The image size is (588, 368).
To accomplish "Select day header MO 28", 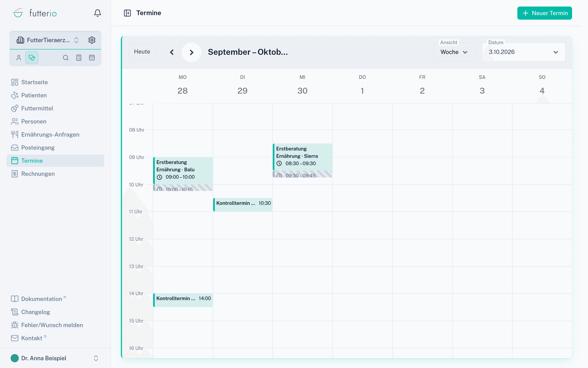I will (183, 85).
